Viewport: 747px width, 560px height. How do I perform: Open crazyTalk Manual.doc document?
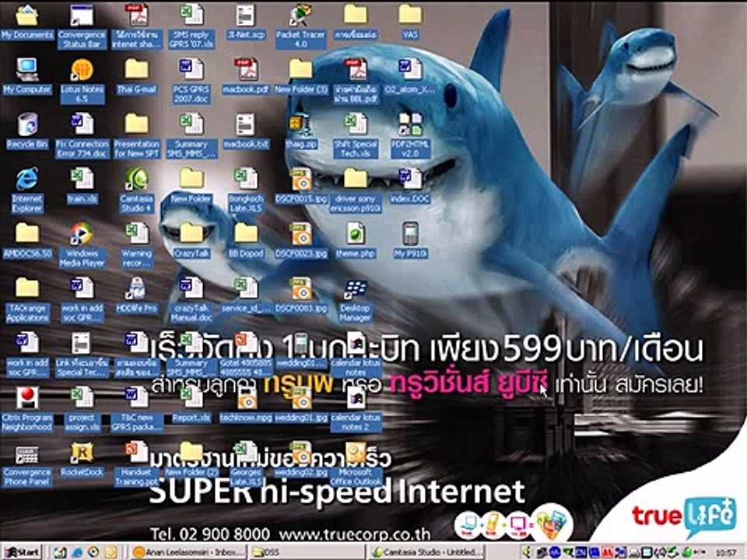click(191, 300)
